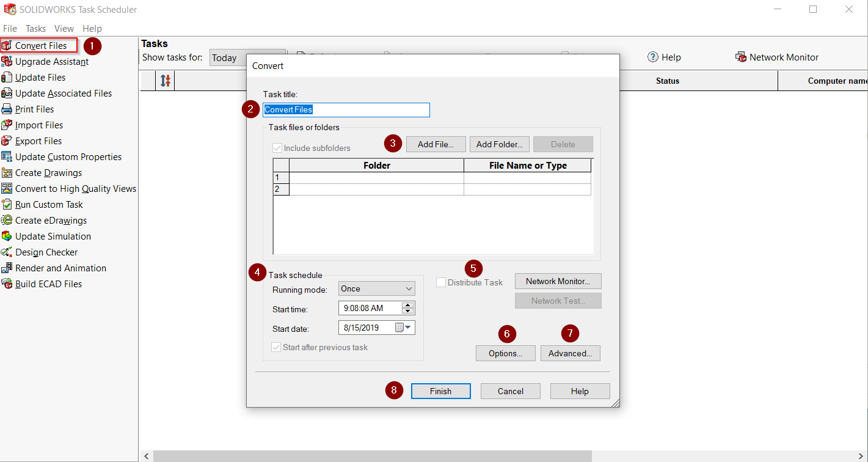Choose the Update Files task

point(33,77)
